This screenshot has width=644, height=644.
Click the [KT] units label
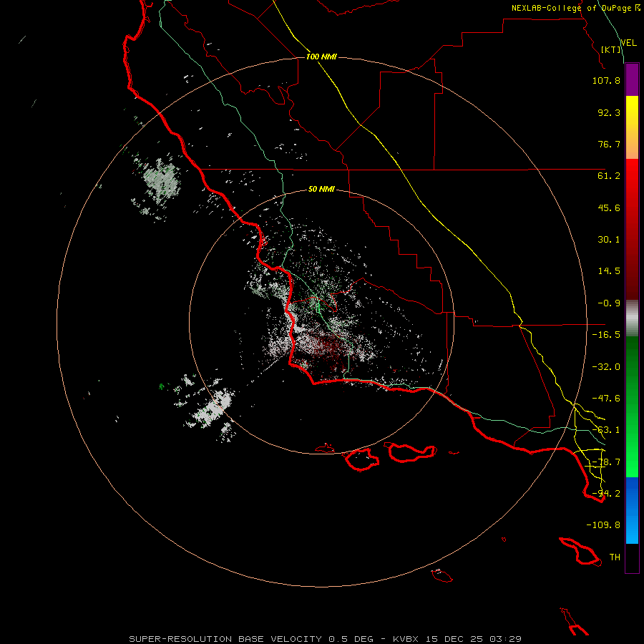point(611,49)
